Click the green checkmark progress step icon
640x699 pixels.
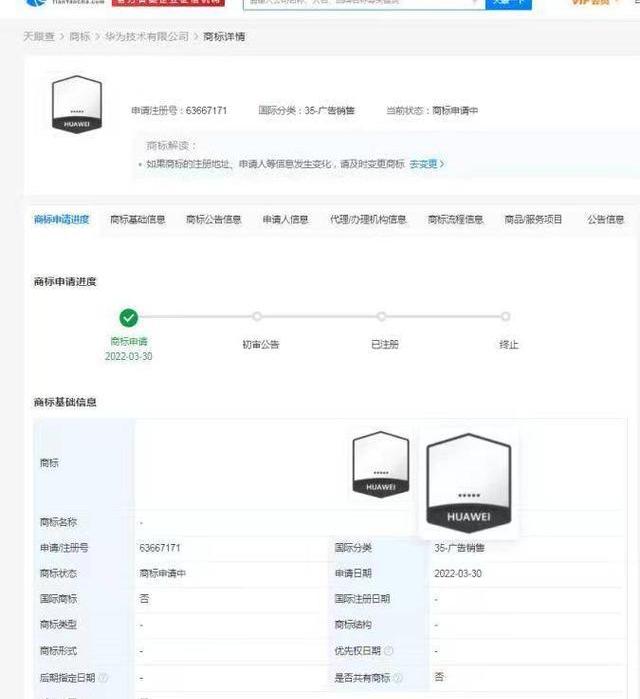click(129, 317)
